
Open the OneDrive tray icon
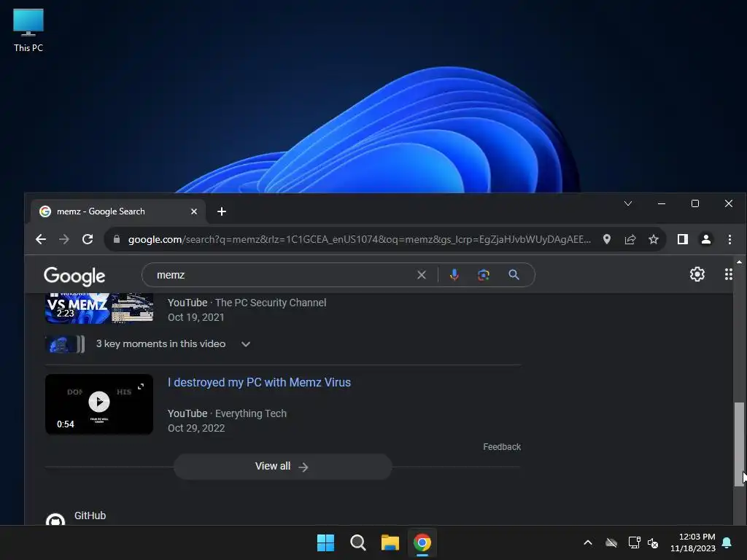(x=611, y=542)
